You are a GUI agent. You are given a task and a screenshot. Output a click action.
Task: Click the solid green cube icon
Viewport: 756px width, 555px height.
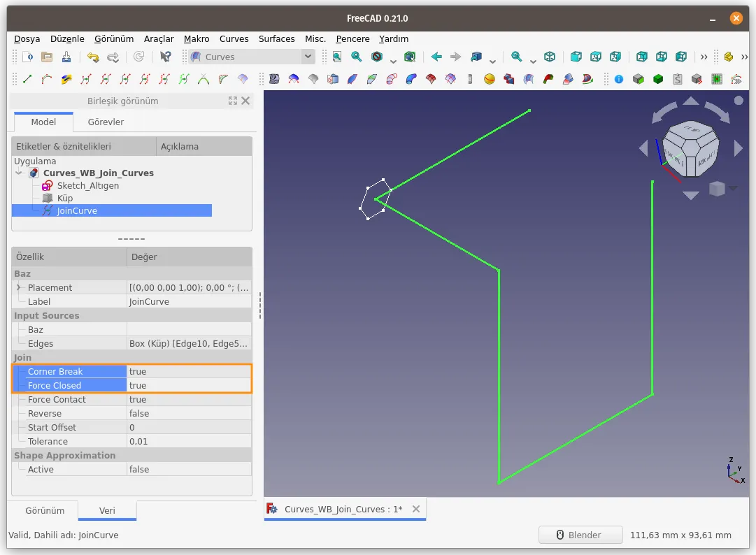pyautogui.click(x=658, y=79)
